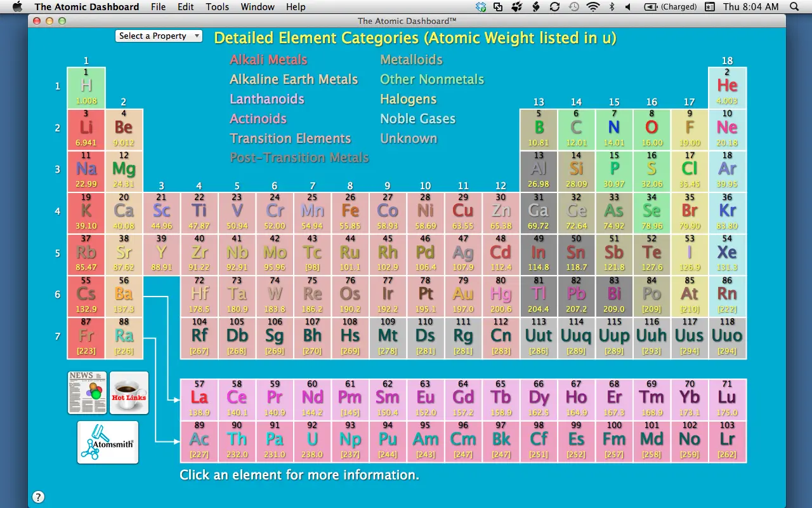Select the Alkali Metals category label
This screenshot has width=812, height=508.
[268, 60]
